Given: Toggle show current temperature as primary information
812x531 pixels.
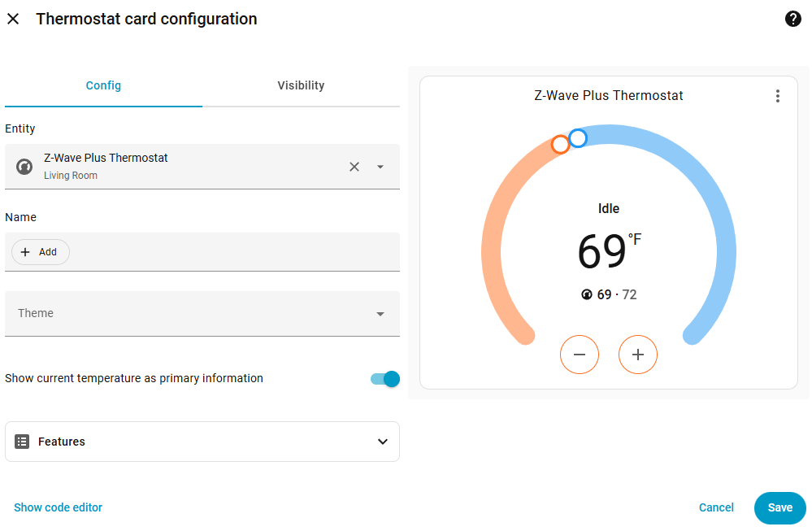Looking at the screenshot, I should (385, 379).
